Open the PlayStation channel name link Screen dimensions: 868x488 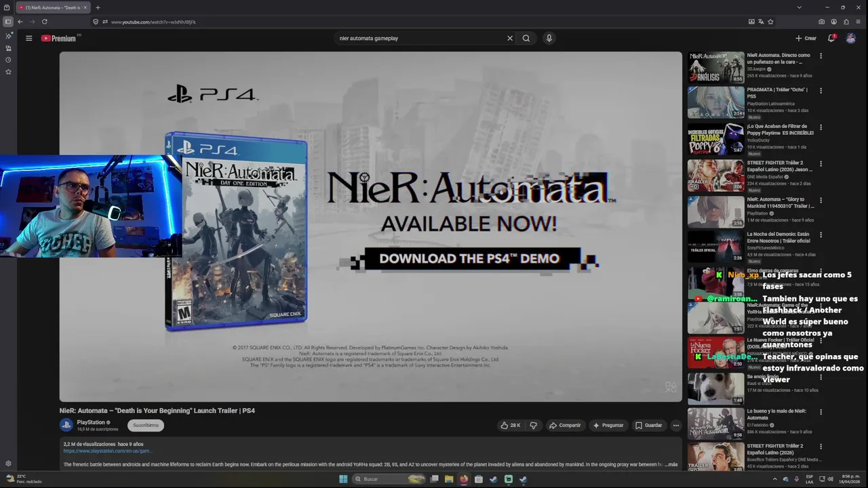click(x=91, y=422)
